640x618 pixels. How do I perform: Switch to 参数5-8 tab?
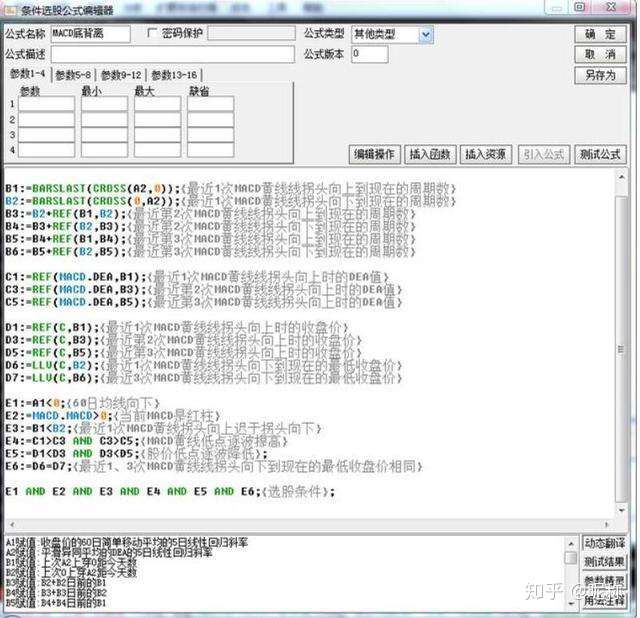click(x=73, y=75)
